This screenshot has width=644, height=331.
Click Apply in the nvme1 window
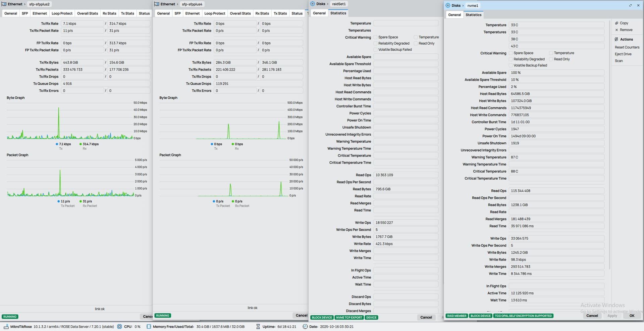coord(612,316)
